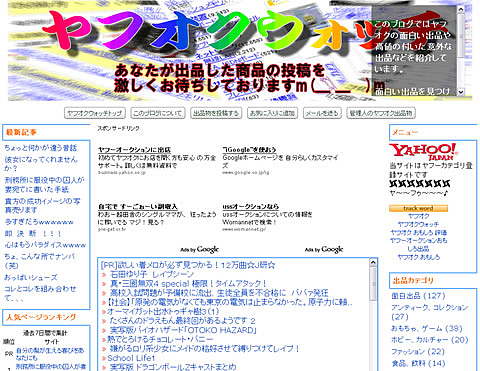Open 実写版バイオハザード OTOKO HAZARD link
The width and height of the screenshot is (480, 371).
(183, 330)
